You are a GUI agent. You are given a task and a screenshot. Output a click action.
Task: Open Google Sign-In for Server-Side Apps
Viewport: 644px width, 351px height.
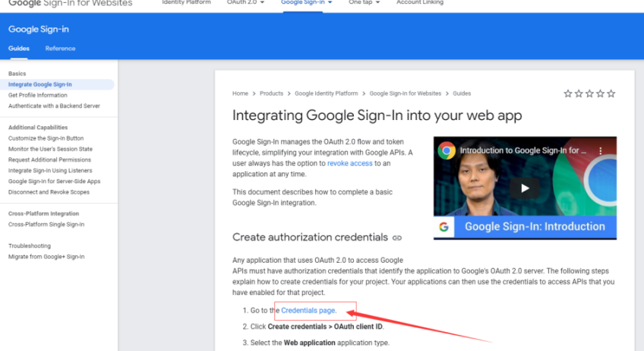click(54, 181)
